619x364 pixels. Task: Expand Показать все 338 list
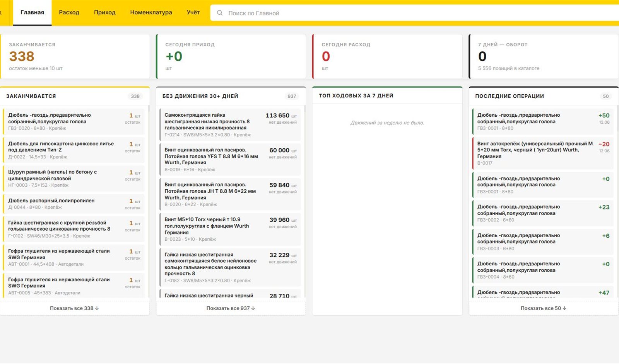(x=74, y=308)
